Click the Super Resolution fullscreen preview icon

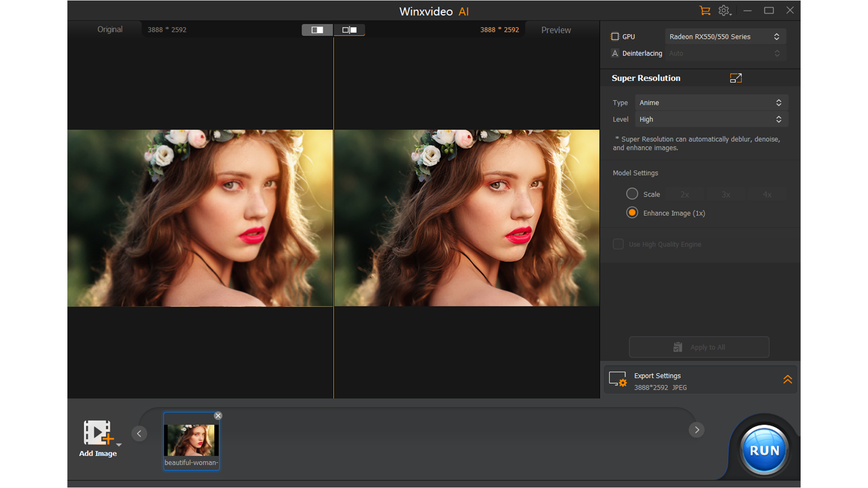click(736, 78)
